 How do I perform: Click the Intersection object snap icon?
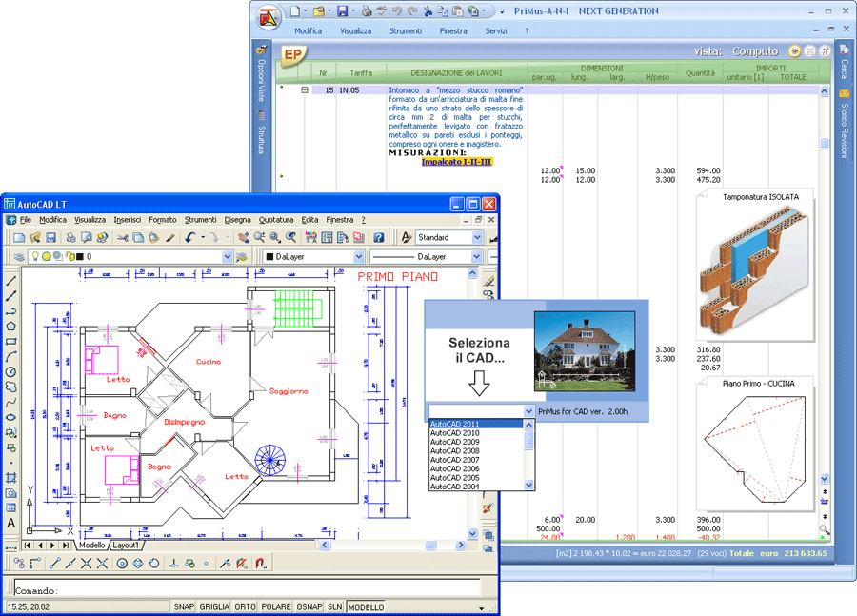87,563
